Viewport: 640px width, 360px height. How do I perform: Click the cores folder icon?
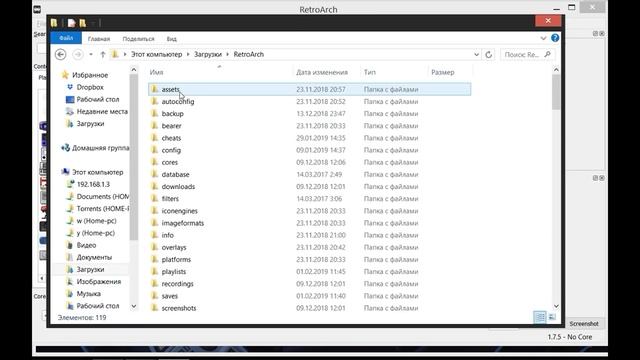pyautogui.click(x=155, y=162)
